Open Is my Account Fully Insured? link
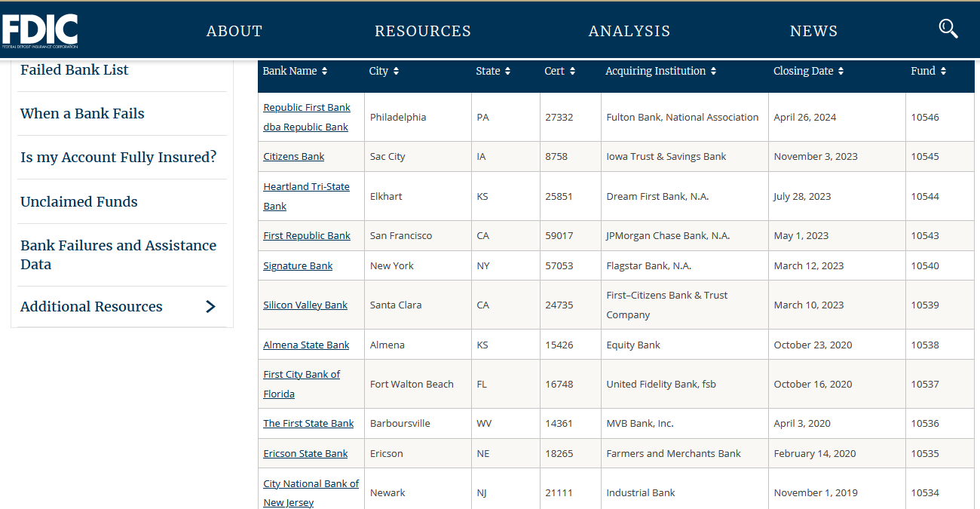This screenshot has width=980, height=509. [118, 158]
